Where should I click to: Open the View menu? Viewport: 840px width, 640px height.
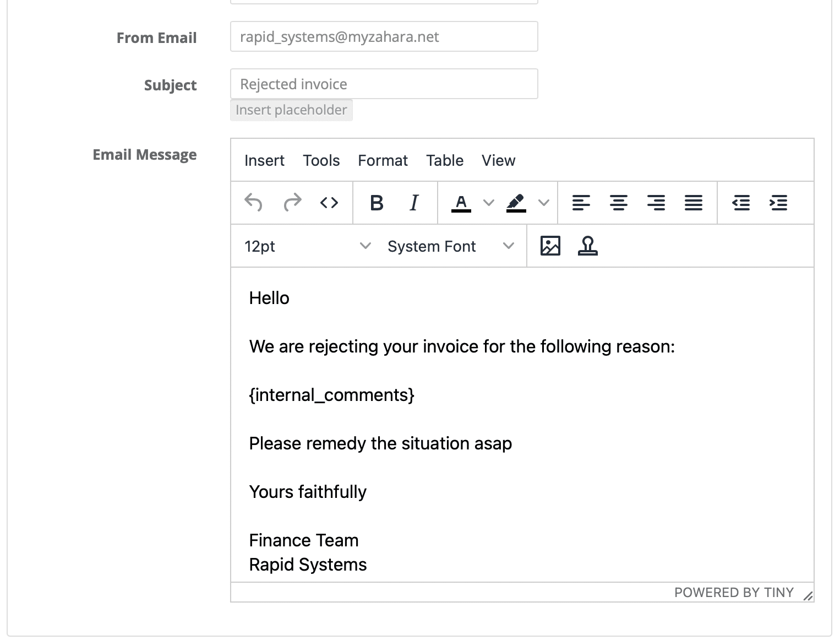coord(499,160)
